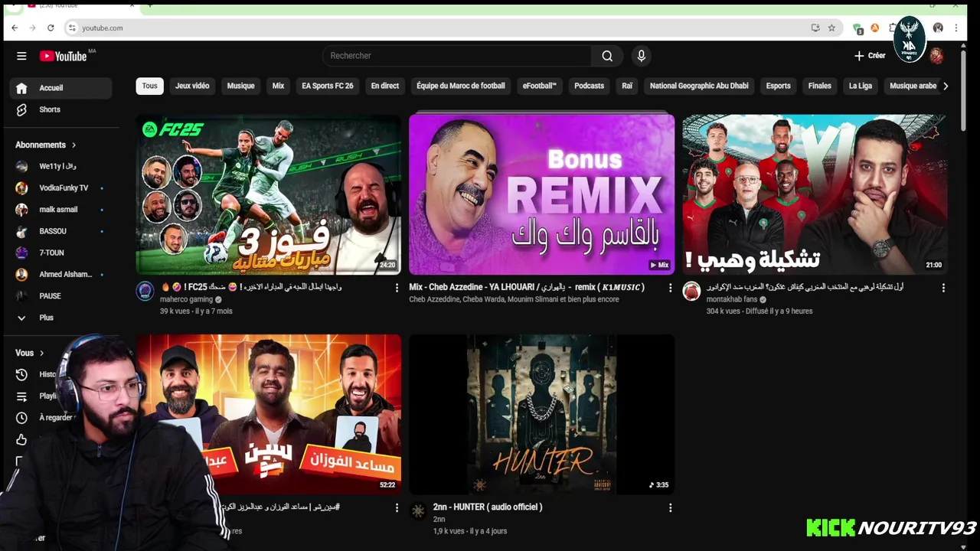The width and height of the screenshot is (980, 551).
Task: Filter by eFootball chip
Action: [x=540, y=86]
